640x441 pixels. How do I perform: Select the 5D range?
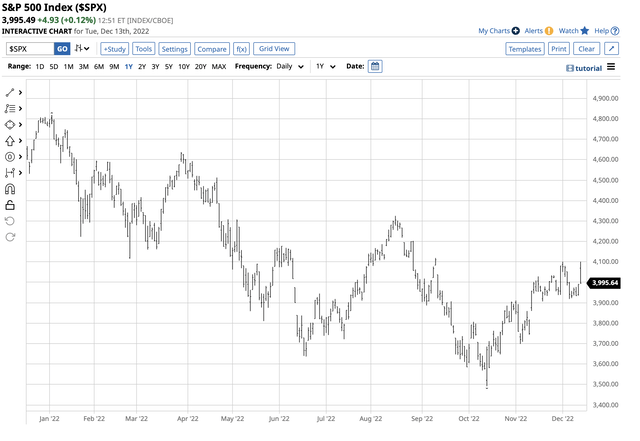[x=54, y=67]
